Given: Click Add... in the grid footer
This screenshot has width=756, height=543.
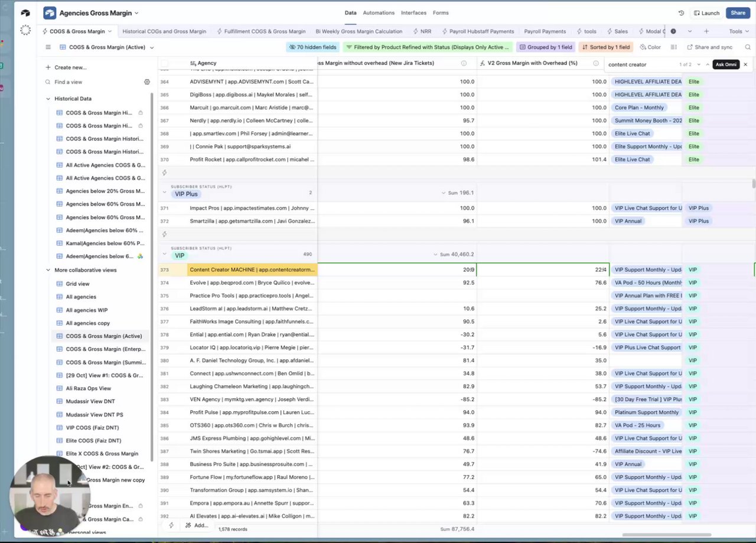Looking at the screenshot, I should click(x=197, y=525).
